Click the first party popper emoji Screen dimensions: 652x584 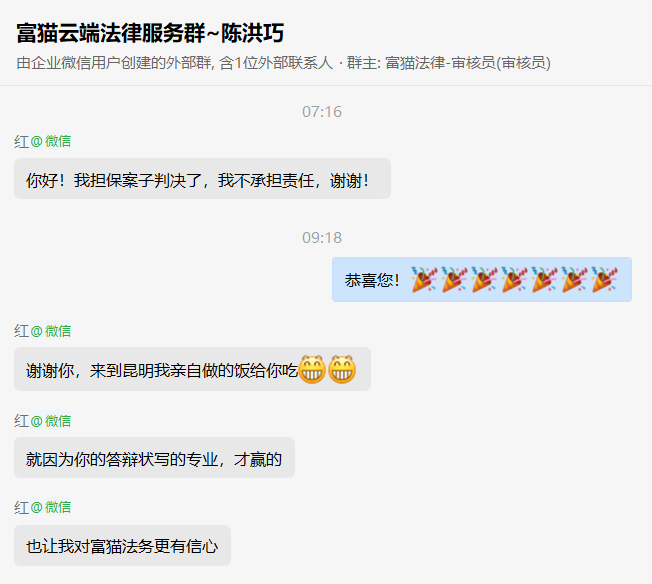(423, 279)
